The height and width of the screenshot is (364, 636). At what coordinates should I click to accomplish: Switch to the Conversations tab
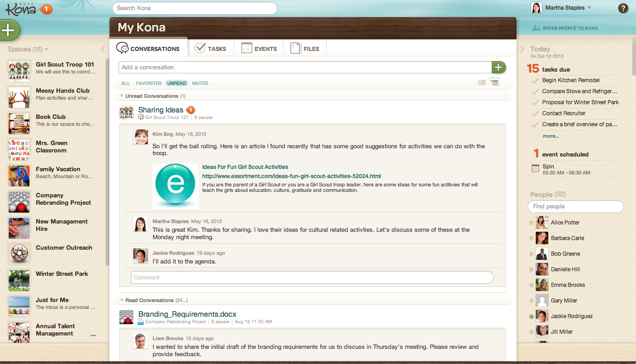pos(148,48)
